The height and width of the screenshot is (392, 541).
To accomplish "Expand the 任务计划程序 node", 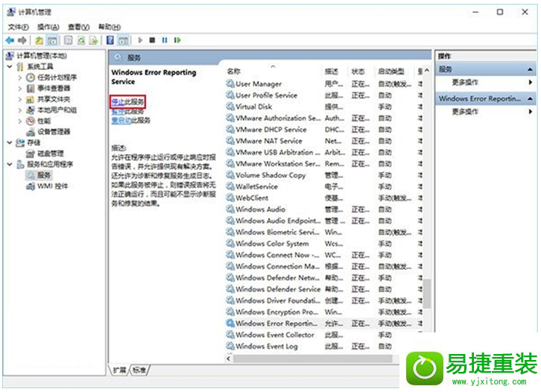I will [x=20, y=78].
